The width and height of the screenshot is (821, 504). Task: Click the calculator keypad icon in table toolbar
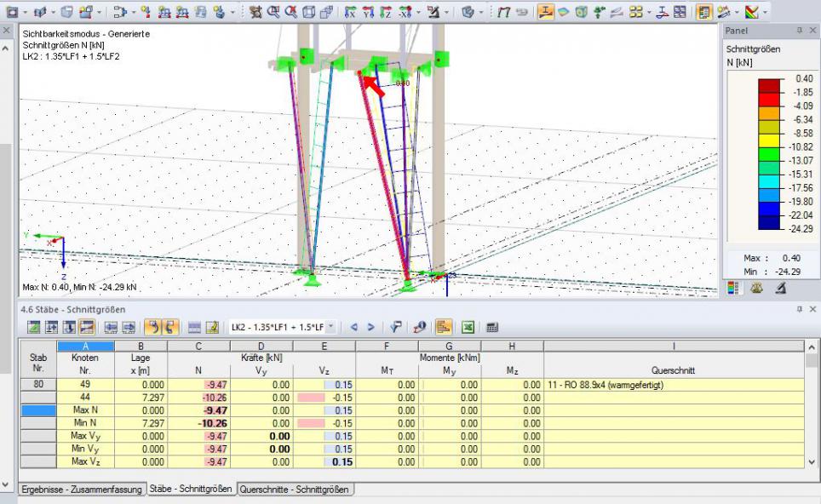(491, 327)
